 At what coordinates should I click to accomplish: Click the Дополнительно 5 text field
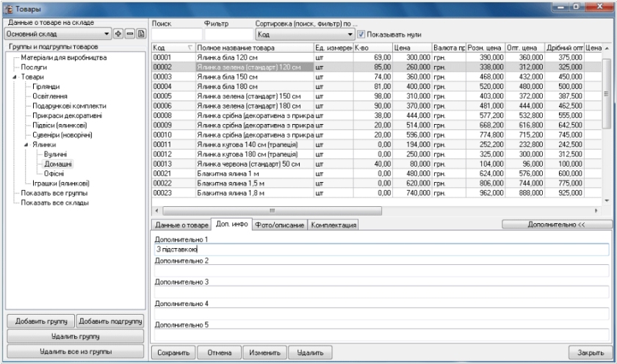[x=382, y=335]
